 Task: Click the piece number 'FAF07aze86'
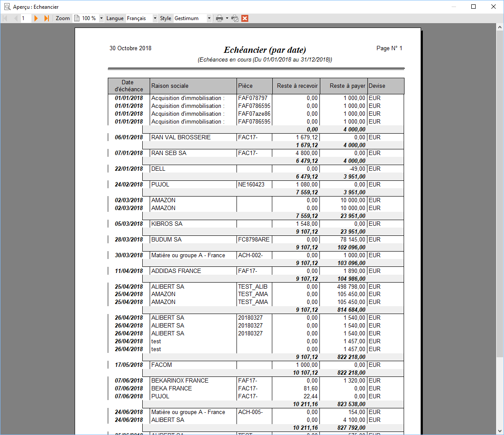[x=254, y=114]
